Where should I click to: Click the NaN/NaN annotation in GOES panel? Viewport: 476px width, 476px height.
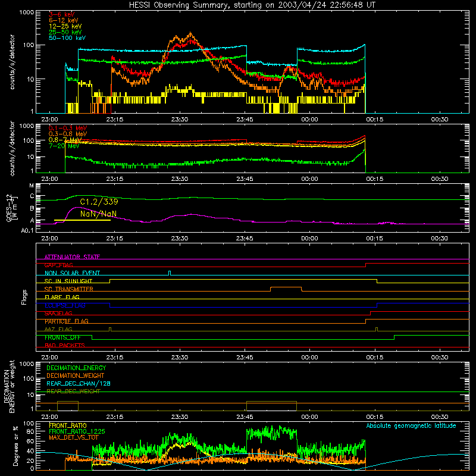click(x=98, y=214)
